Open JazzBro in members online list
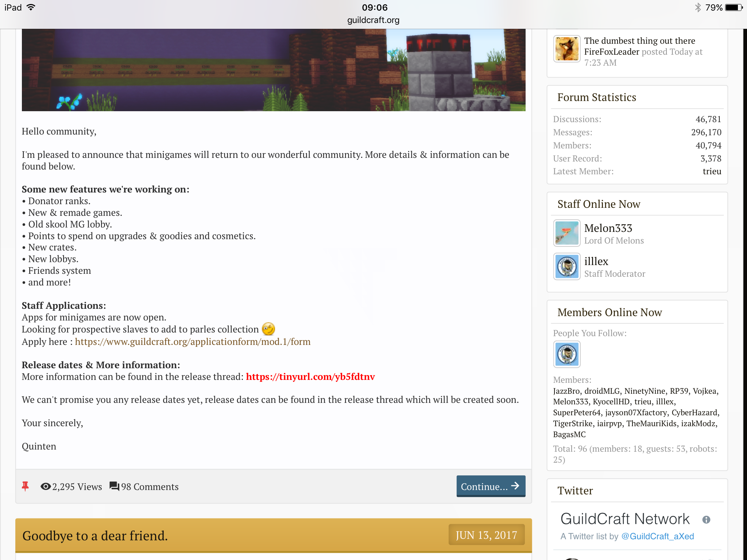This screenshot has height=560, width=747. click(566, 391)
